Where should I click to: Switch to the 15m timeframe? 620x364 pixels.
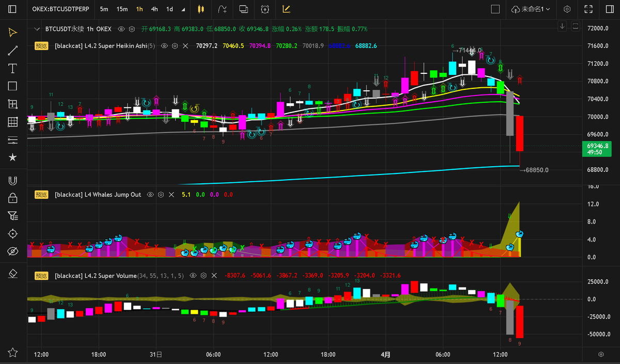[x=122, y=9]
